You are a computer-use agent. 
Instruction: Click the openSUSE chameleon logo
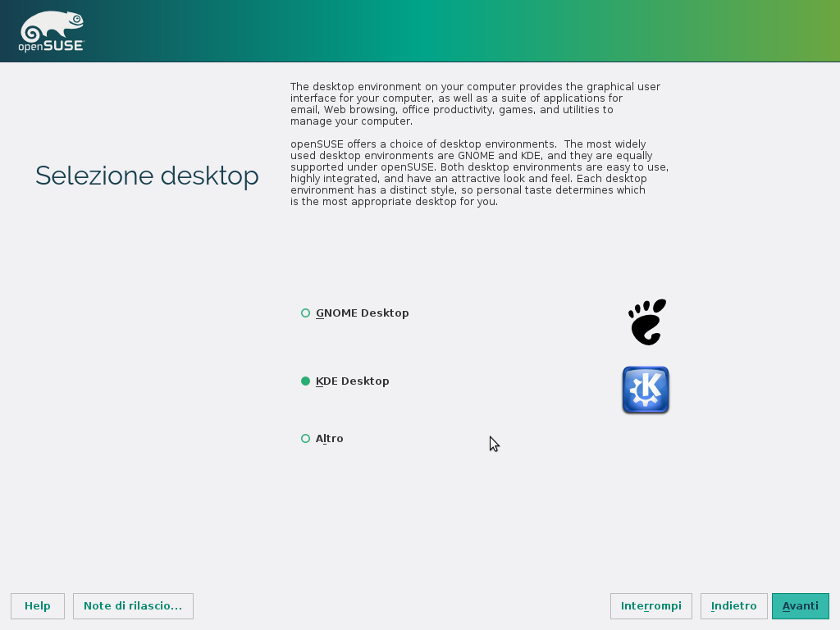[52, 32]
